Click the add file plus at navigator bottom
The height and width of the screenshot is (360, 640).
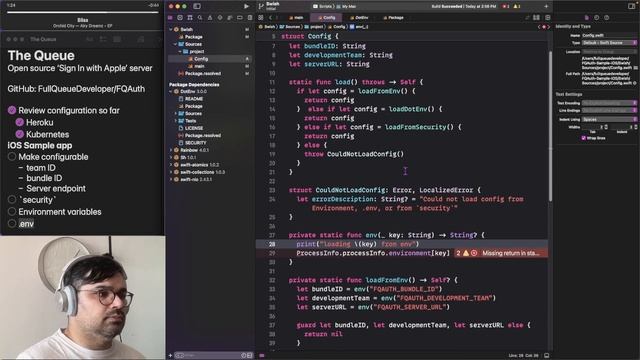[x=170, y=356]
